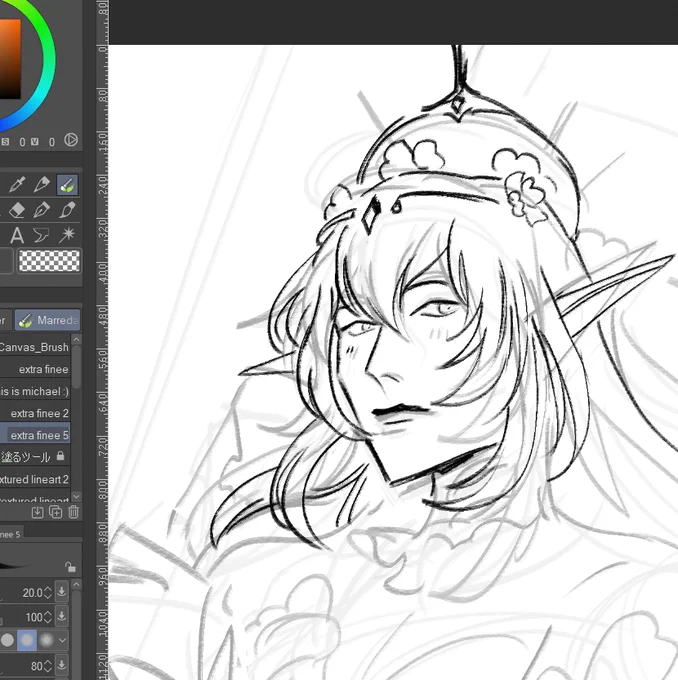The width and height of the screenshot is (678, 680).
Task: Expand the anti-aliasing options chevron
Action: 63,640
